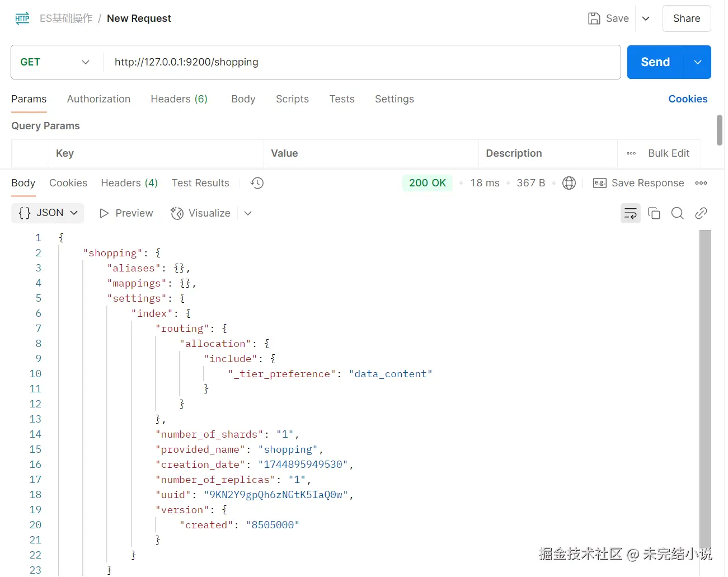Open the Test Results tab
This screenshot has width=728, height=577.
[x=200, y=183]
